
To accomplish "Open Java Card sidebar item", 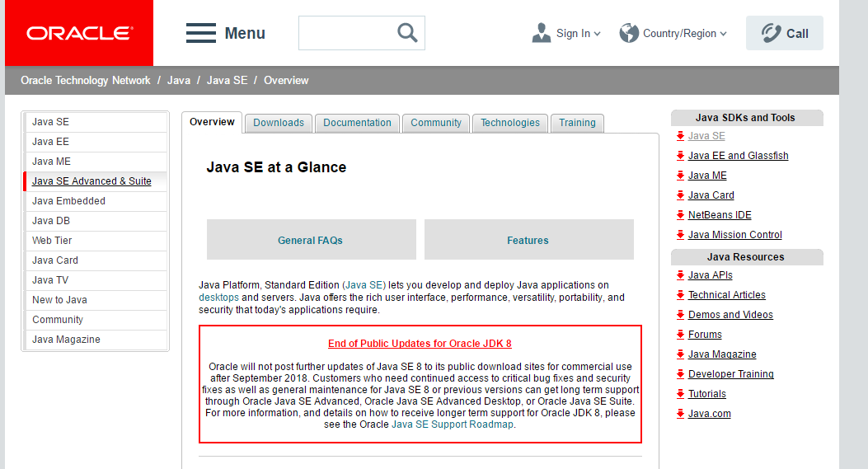I will pyautogui.click(x=96, y=260).
